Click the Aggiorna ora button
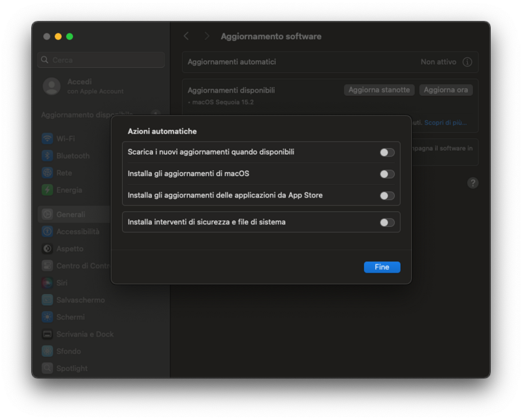Viewport: 522px width, 420px height. point(446,90)
